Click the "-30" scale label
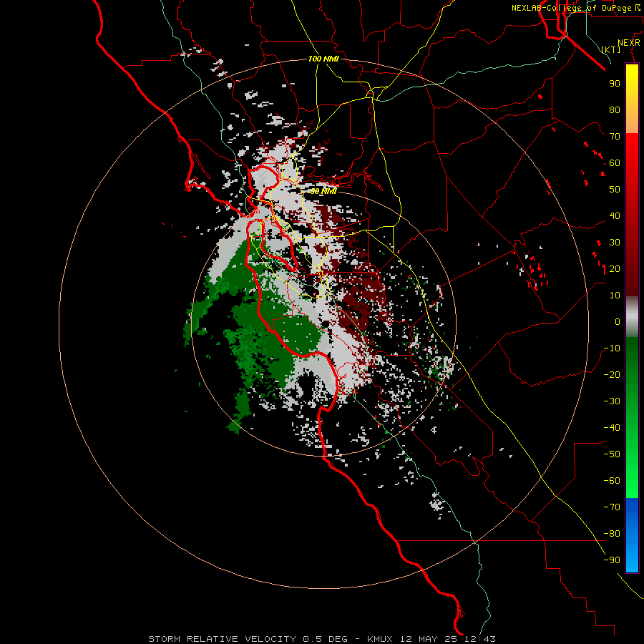The width and height of the screenshot is (644, 644). click(612, 401)
